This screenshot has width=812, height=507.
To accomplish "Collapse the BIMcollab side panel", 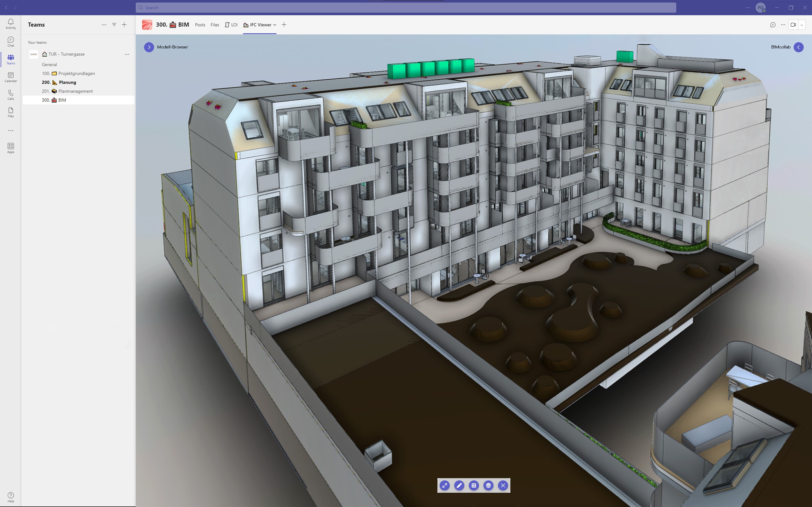I will point(799,47).
